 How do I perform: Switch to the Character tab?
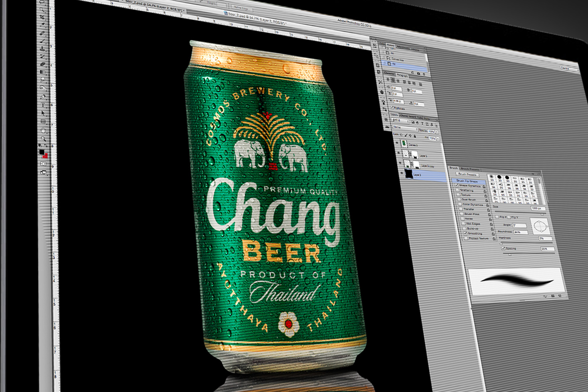click(x=389, y=73)
